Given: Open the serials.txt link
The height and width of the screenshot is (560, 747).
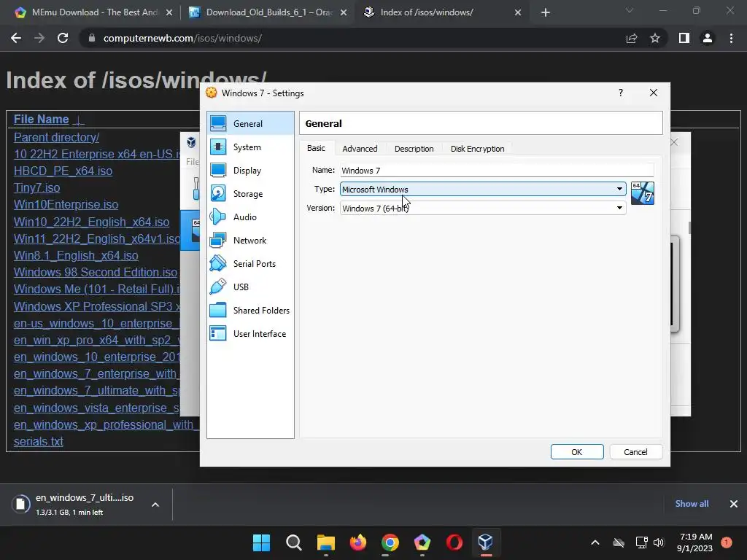Looking at the screenshot, I should [x=38, y=441].
